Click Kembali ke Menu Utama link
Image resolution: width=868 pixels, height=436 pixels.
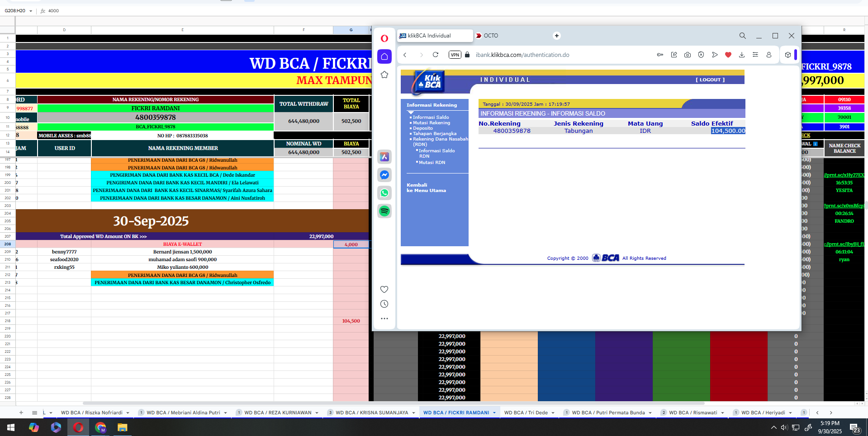(x=426, y=188)
